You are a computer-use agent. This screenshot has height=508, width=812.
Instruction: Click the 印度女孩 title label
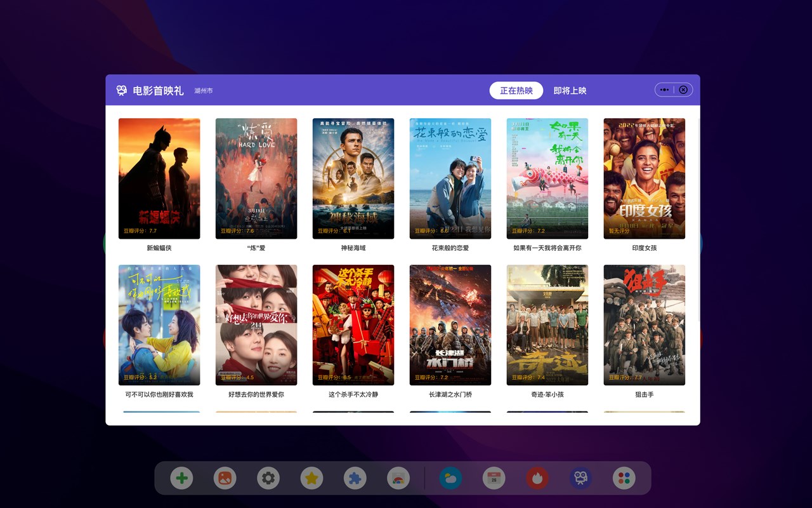click(645, 248)
